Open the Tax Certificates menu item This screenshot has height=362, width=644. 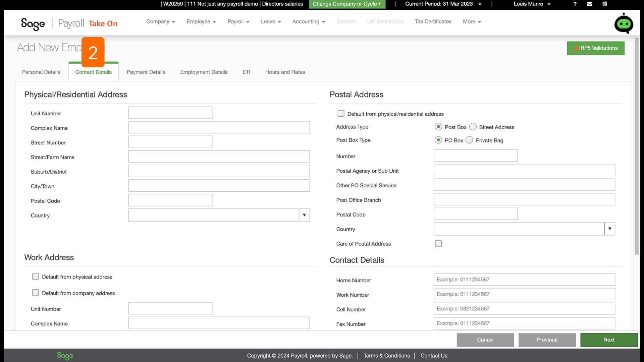pos(433,21)
